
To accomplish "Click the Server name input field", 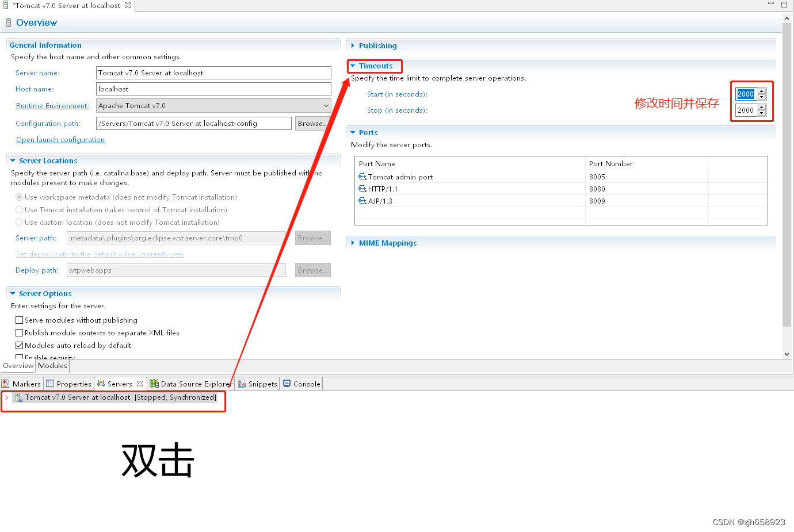I will [213, 73].
